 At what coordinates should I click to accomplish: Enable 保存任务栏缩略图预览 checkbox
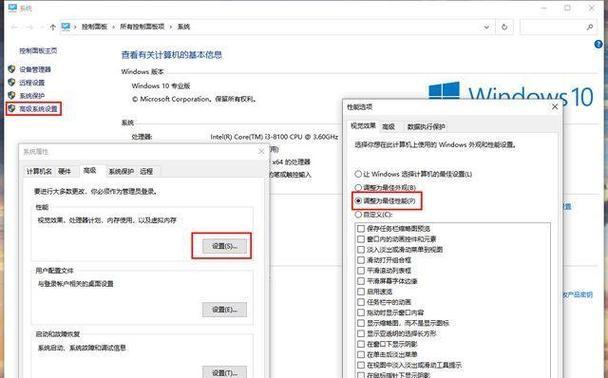361,228
